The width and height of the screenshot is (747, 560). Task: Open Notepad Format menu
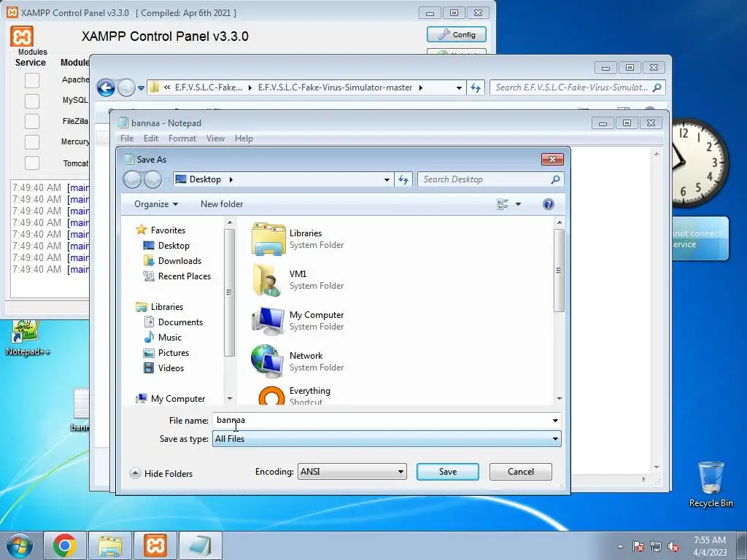pyautogui.click(x=182, y=139)
